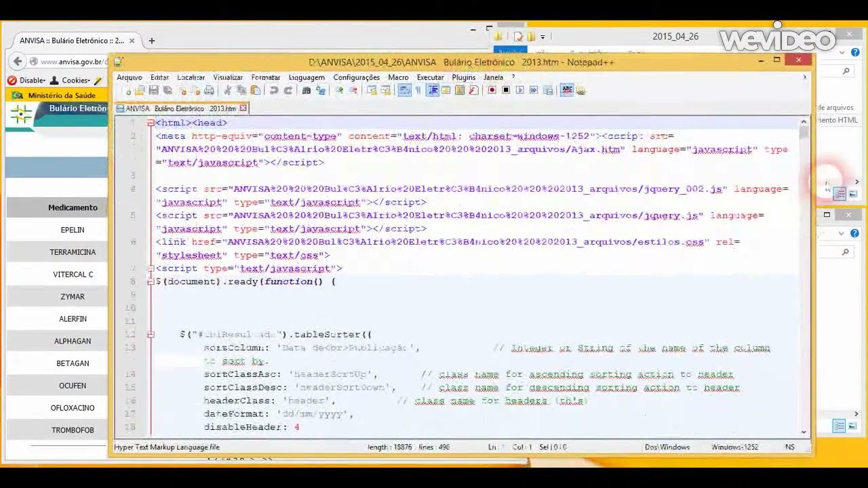Click the Run Macro Multiple Times icon
Image resolution: width=868 pixels, height=488 pixels.
click(x=534, y=90)
